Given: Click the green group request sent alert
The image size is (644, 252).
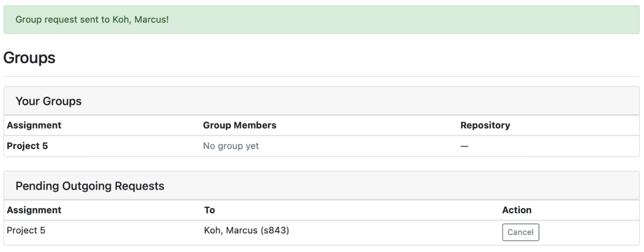Looking at the screenshot, I should 322,20.
